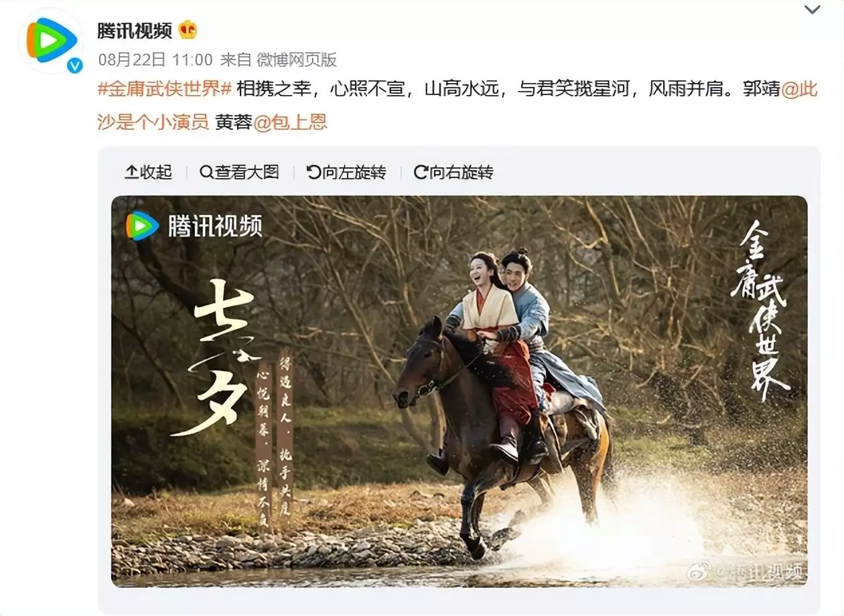Expand the post options chevron at top right
844x616 pixels.
[812, 9]
